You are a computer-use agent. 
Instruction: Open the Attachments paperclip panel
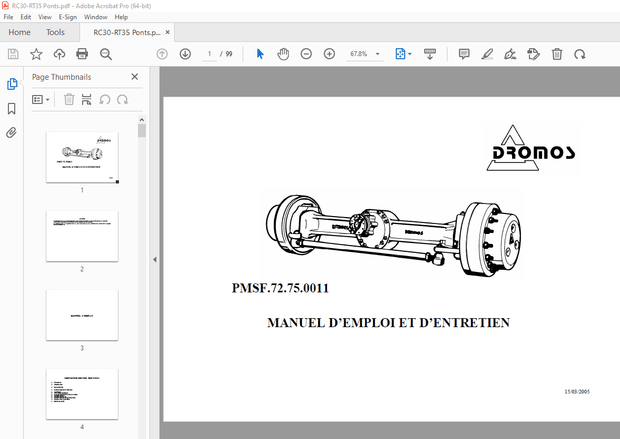click(11, 132)
